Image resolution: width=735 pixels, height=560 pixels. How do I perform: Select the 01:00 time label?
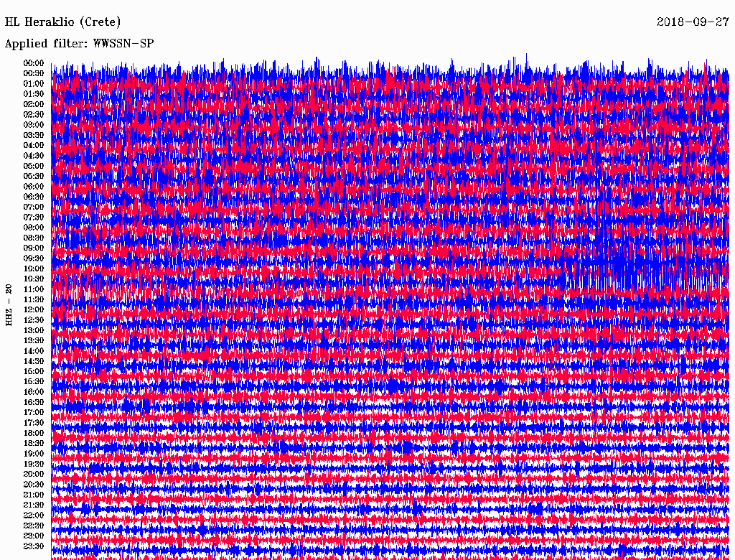pos(33,83)
